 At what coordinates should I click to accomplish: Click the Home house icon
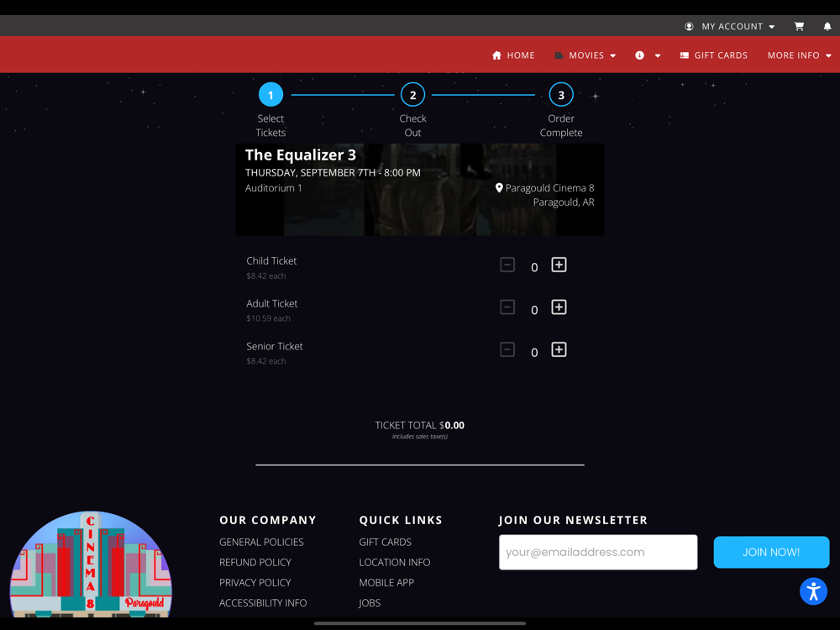tap(496, 55)
